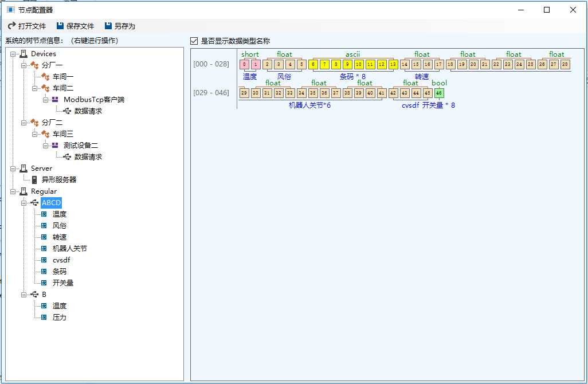Click the short type label
Viewport: 588px width, 384px height.
250,54
